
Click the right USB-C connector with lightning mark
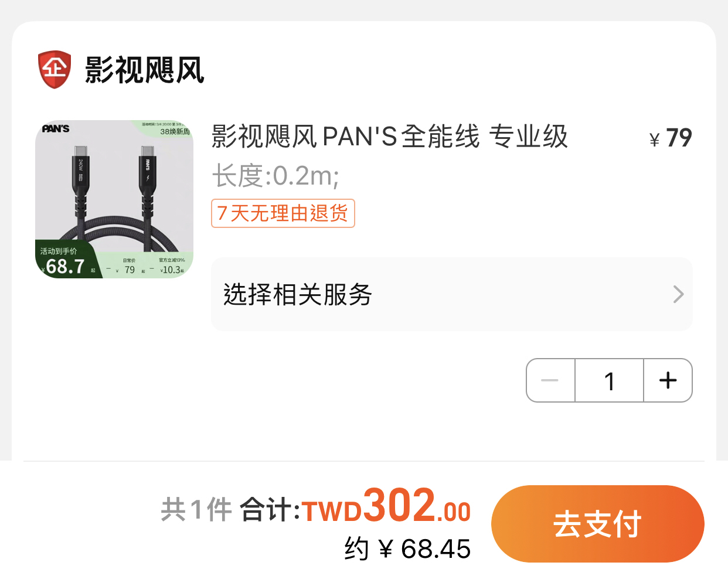[x=148, y=176]
